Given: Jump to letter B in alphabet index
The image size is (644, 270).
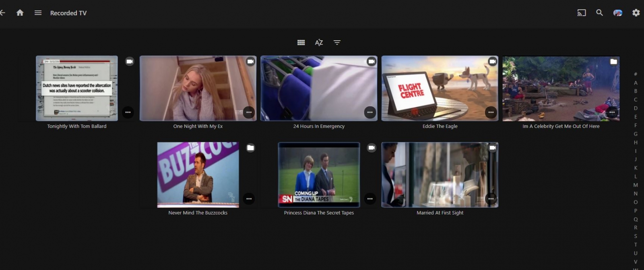Looking at the screenshot, I should 636,91.
